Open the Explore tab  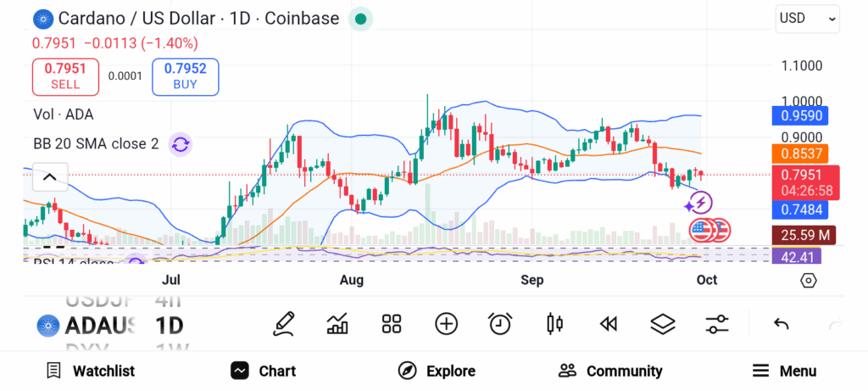pyautogui.click(x=437, y=371)
